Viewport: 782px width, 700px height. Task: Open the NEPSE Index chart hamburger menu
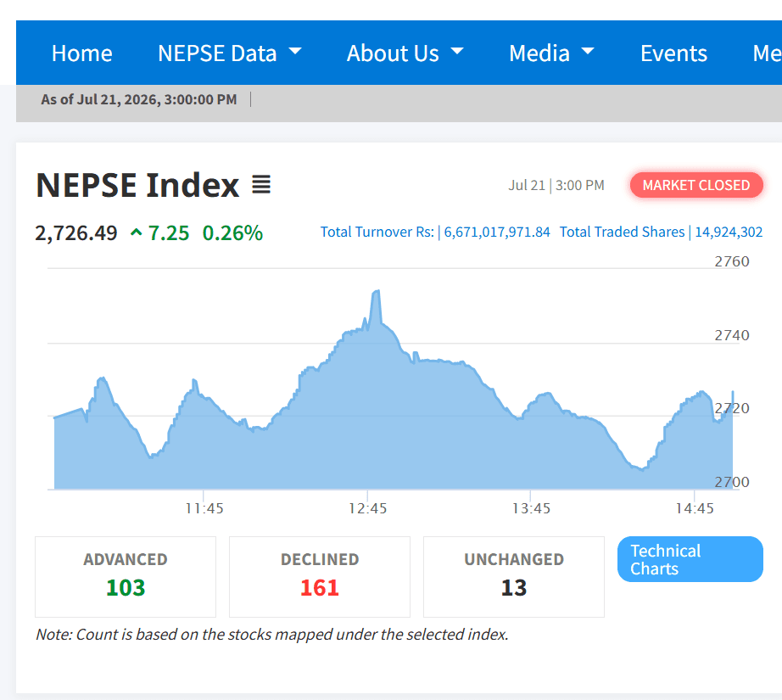pos(261,185)
